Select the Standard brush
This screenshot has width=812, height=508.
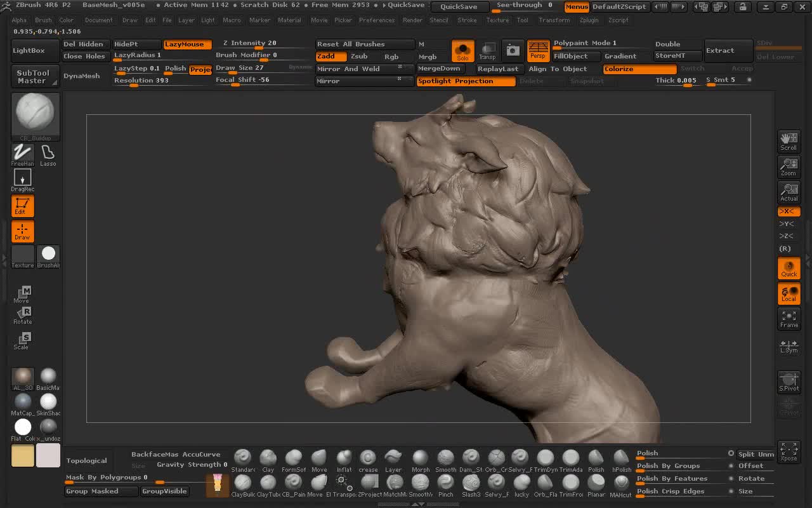pyautogui.click(x=243, y=461)
